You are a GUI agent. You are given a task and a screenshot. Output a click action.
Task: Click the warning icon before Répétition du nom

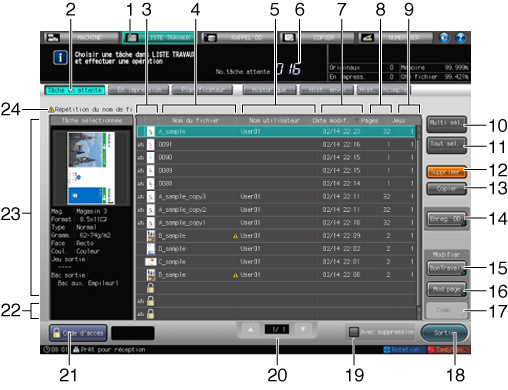(x=51, y=110)
